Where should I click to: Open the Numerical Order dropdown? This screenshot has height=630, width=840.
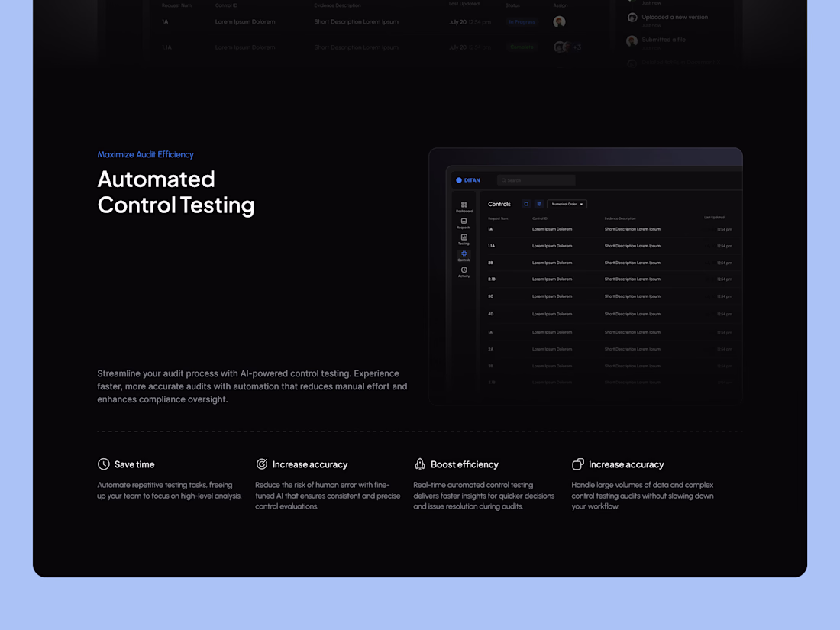567,204
